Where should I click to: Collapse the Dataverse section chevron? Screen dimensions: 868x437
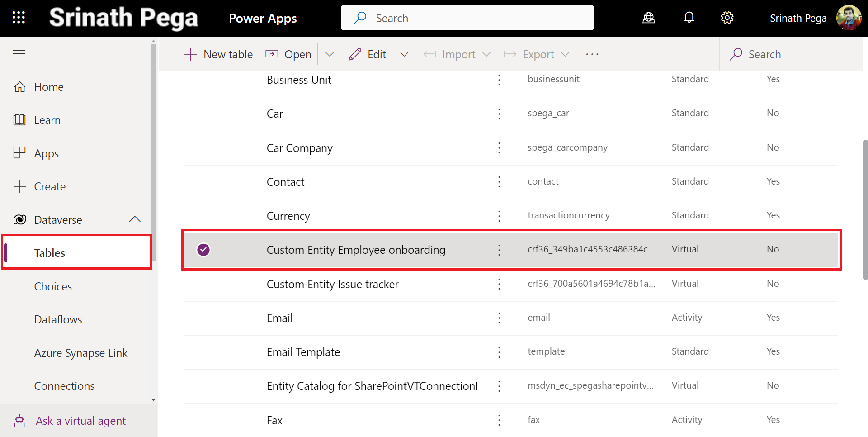[x=135, y=219]
